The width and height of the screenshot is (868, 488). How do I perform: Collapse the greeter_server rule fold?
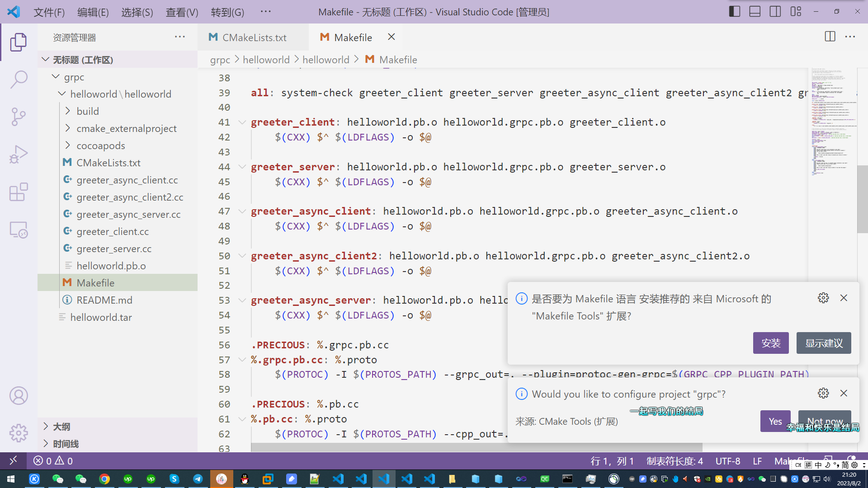pos(242,167)
